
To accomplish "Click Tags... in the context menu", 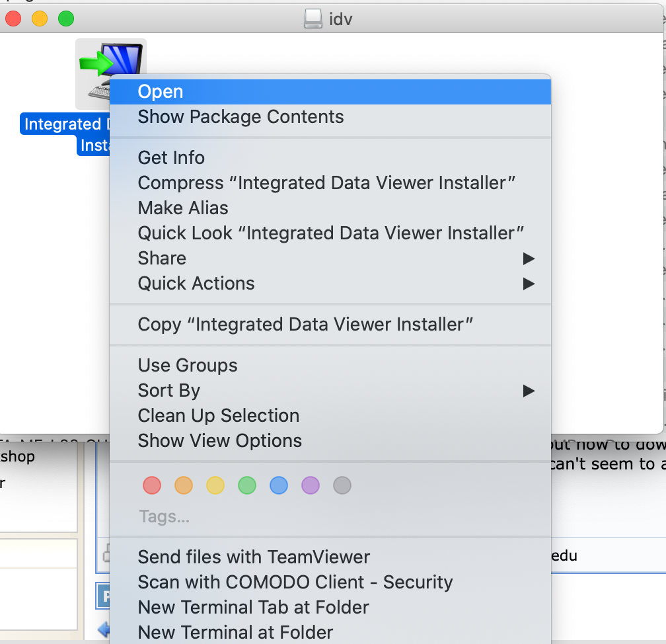I will 165,516.
